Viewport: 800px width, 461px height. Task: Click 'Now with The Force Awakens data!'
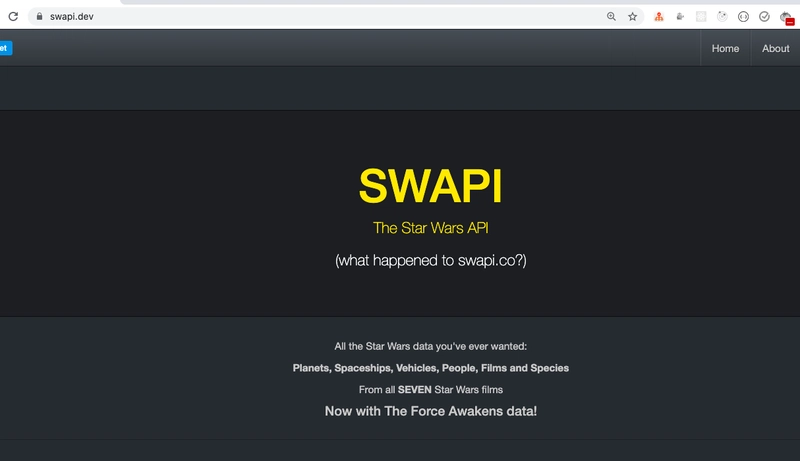[x=431, y=411]
